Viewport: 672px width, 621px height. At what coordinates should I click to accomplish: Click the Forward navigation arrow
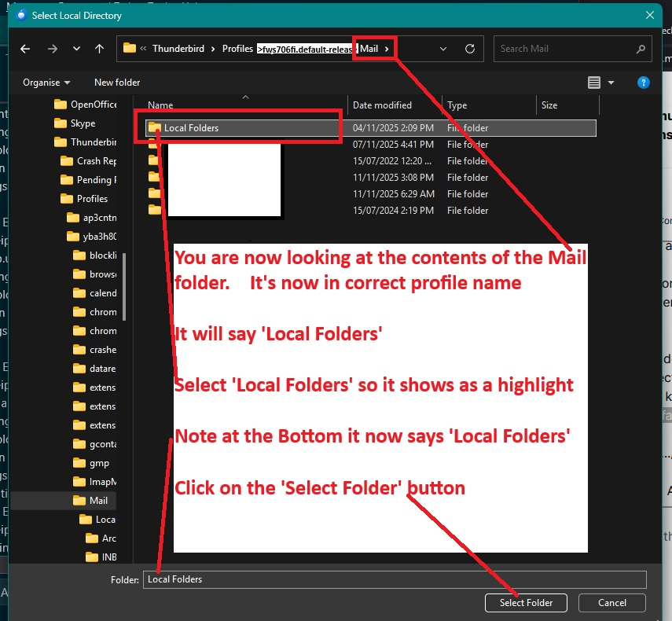[x=52, y=49]
